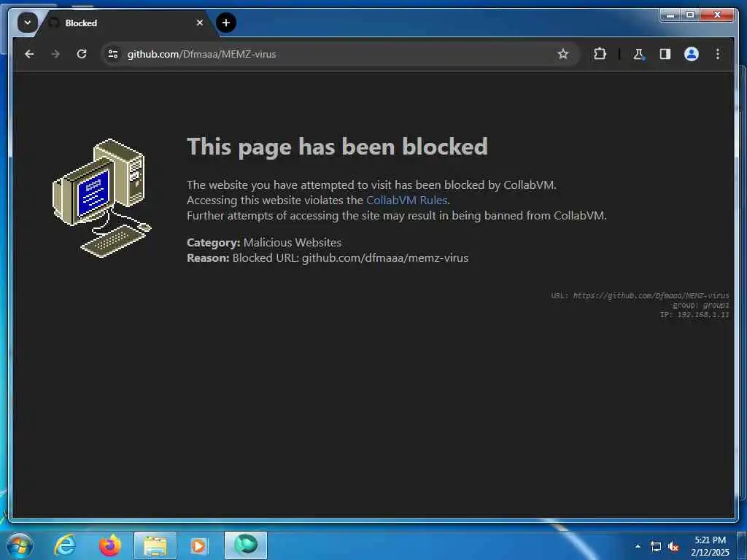Expand the tab search dropdown

click(x=28, y=23)
